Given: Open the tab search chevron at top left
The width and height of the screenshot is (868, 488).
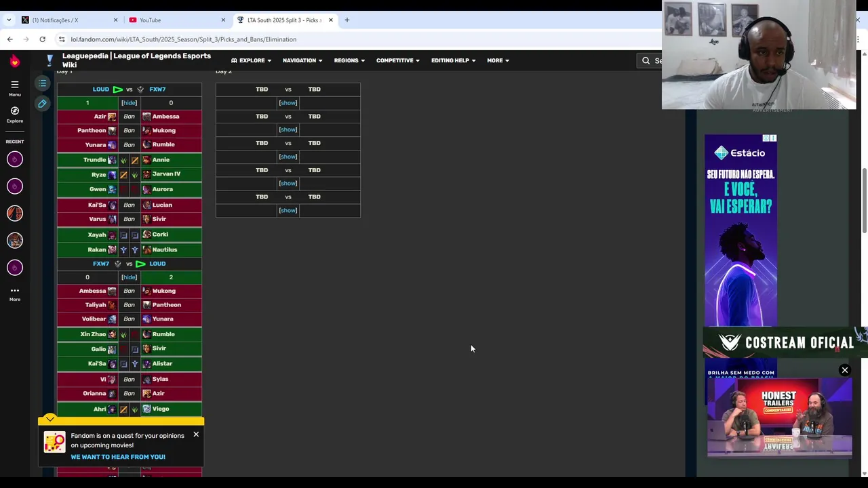Looking at the screenshot, I should 9,20.
